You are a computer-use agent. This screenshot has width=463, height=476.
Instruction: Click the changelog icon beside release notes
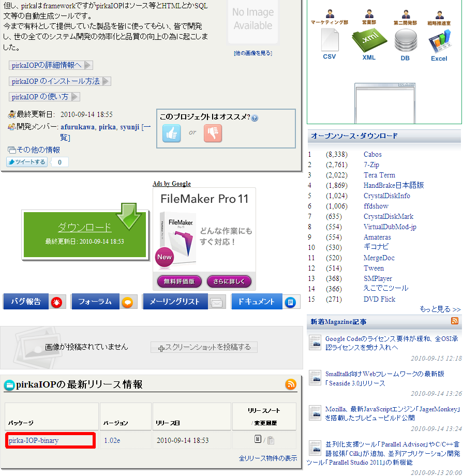coord(271,440)
